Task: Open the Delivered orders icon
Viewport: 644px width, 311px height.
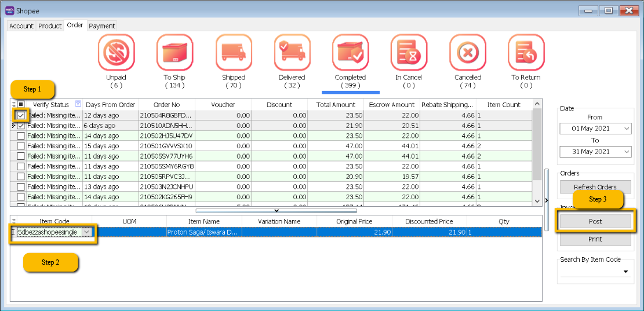Action: tap(292, 53)
